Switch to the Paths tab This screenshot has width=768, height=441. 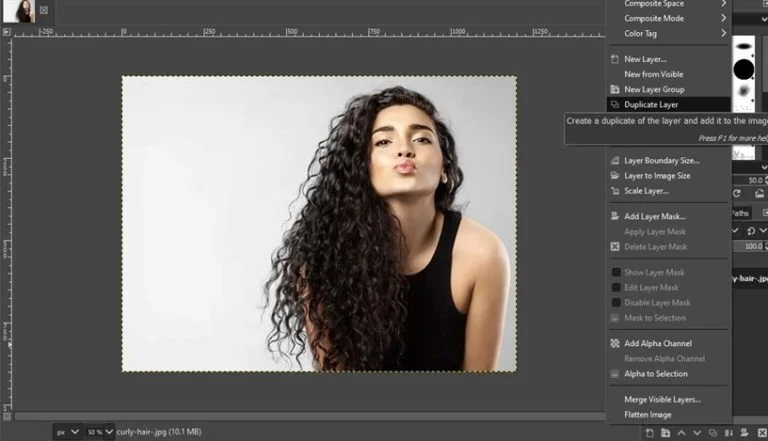(x=741, y=213)
